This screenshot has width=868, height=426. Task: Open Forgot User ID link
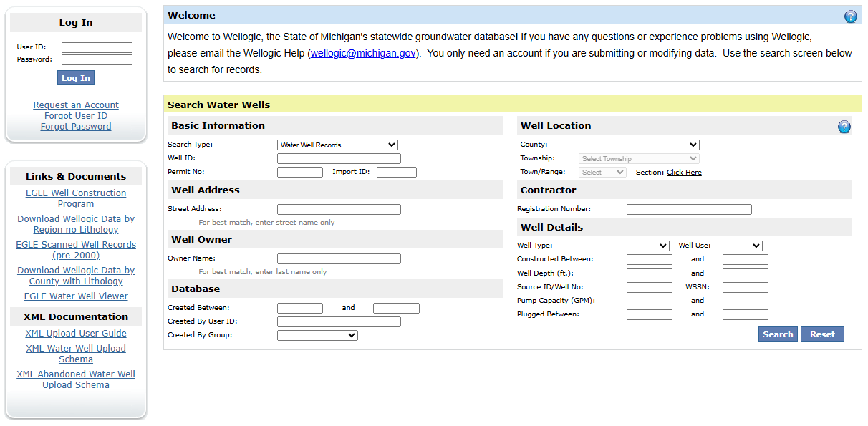pos(76,116)
